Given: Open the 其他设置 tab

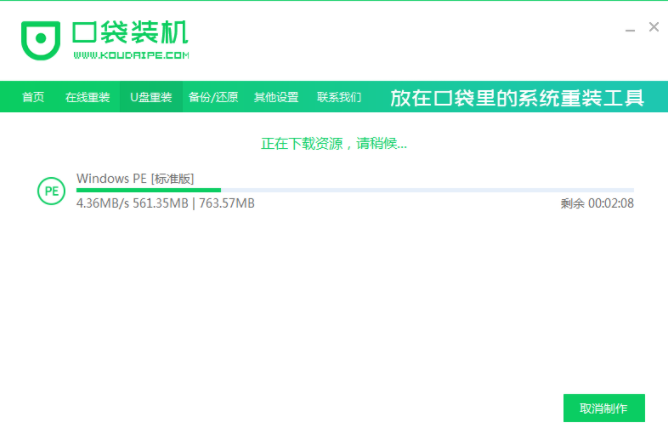Looking at the screenshot, I should (x=276, y=97).
